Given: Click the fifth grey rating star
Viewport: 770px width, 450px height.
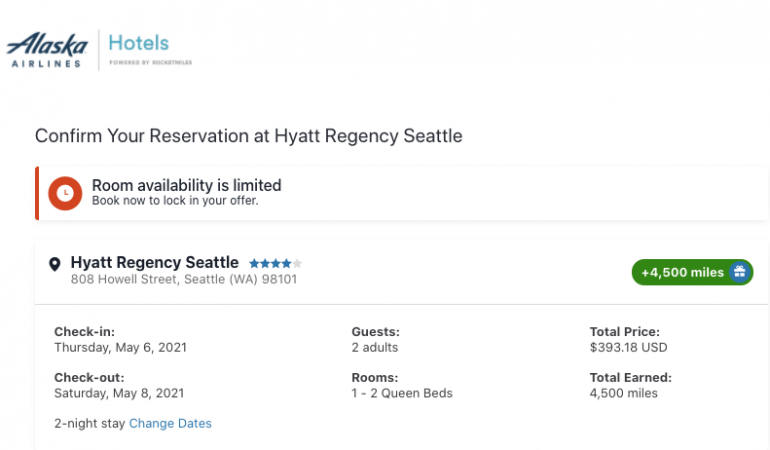Looking at the screenshot, I should click(x=297, y=264).
